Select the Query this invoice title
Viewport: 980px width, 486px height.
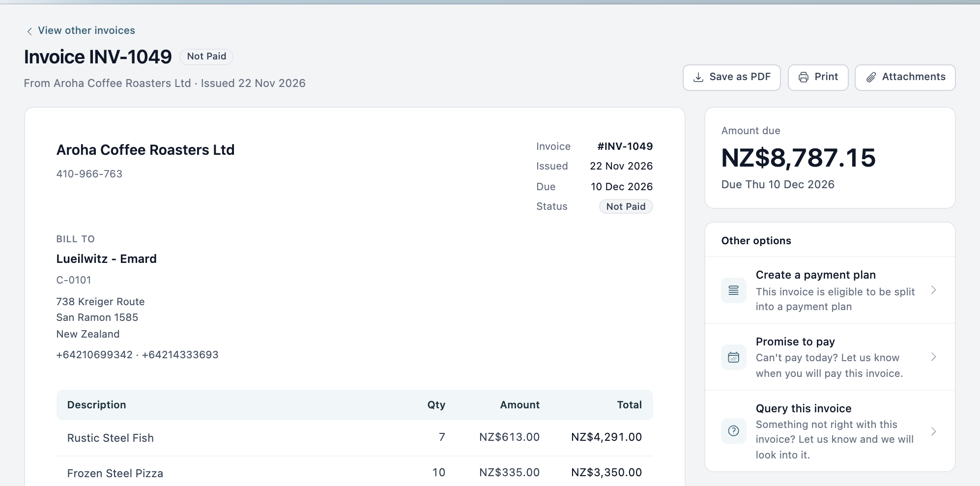click(x=804, y=408)
